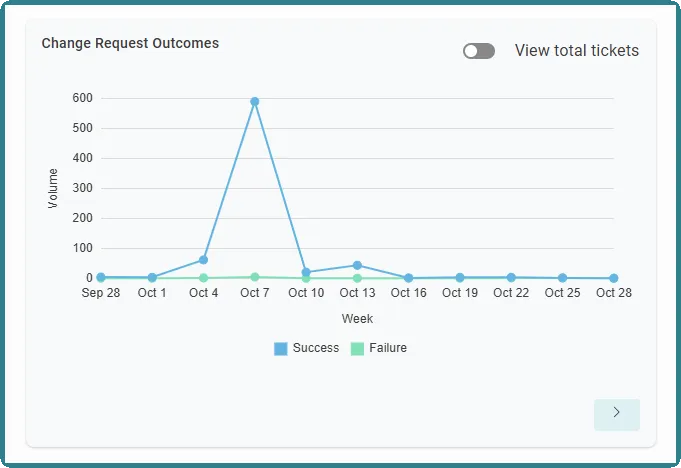Select the Oct 19 Success data point
681x468 pixels.
(x=460, y=277)
